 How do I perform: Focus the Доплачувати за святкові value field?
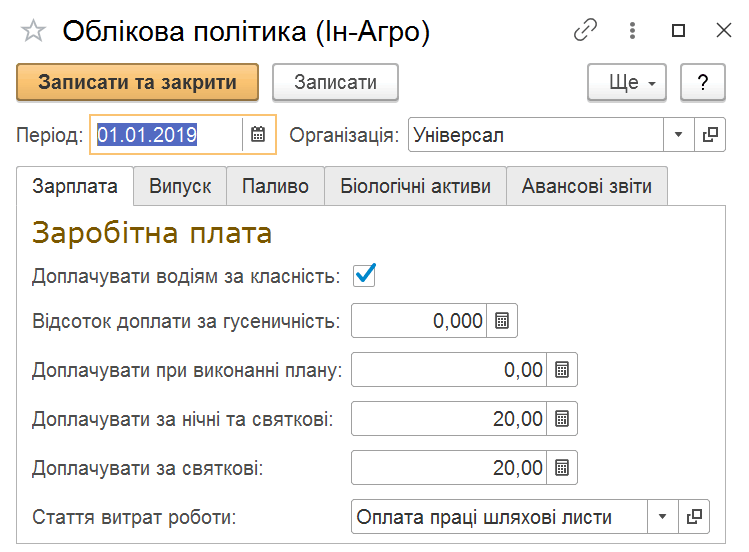tap(449, 467)
